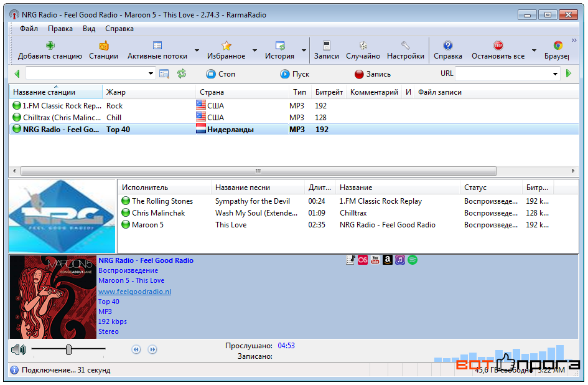588x385 pixels.
Task: Click the Стоп button
Action: tap(220, 74)
